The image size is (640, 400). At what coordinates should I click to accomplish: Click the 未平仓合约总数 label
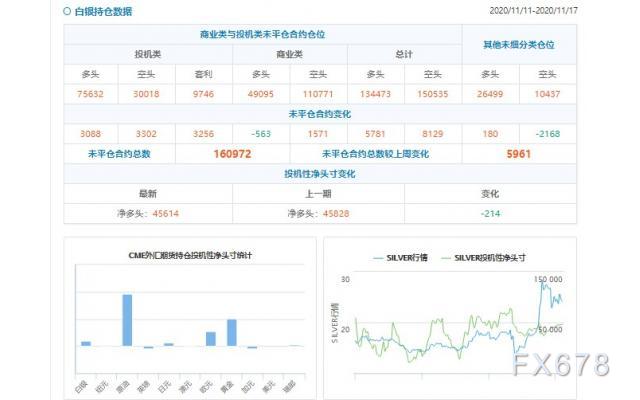[119, 154]
